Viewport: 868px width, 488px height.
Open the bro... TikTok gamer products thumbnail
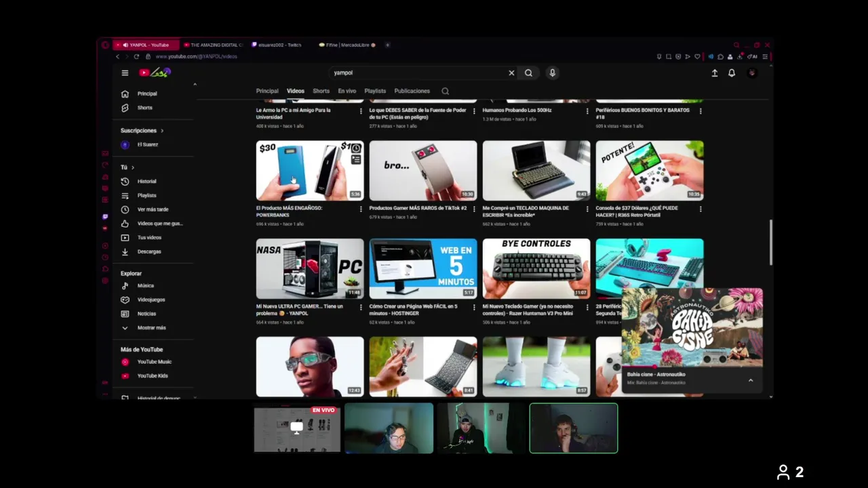pos(423,171)
